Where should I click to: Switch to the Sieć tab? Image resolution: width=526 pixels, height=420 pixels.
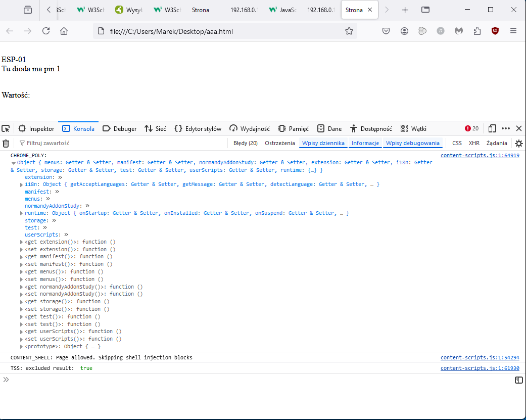[155, 128]
